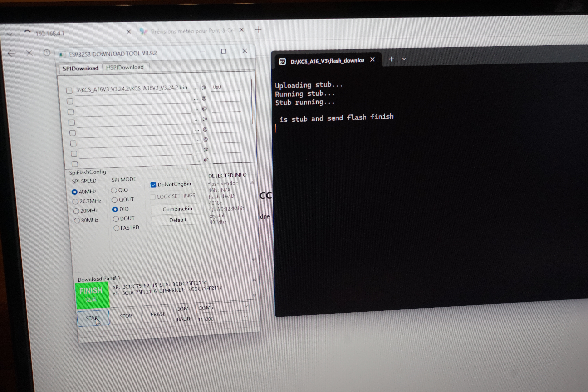Click the site info icon in address bar
The width and height of the screenshot is (588, 392).
click(x=47, y=53)
